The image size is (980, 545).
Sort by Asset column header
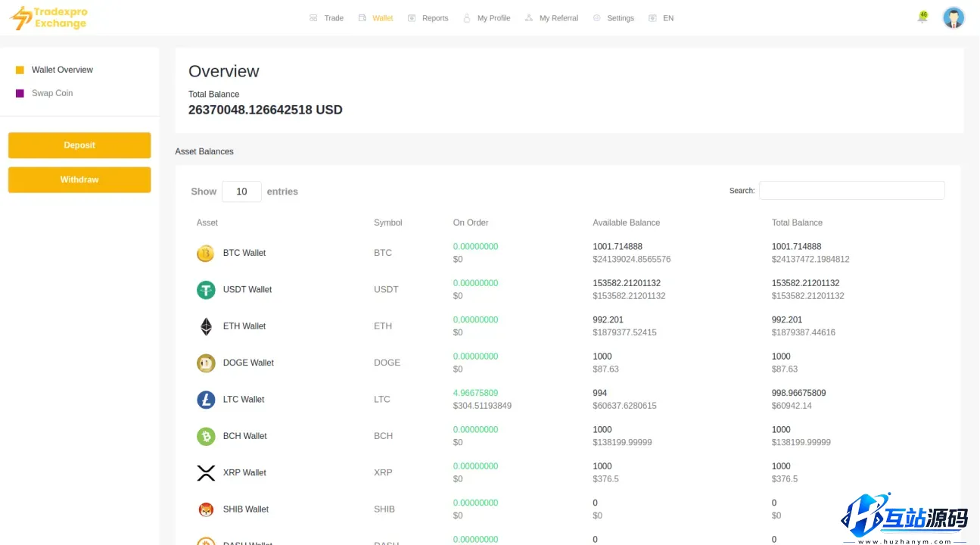tap(207, 223)
